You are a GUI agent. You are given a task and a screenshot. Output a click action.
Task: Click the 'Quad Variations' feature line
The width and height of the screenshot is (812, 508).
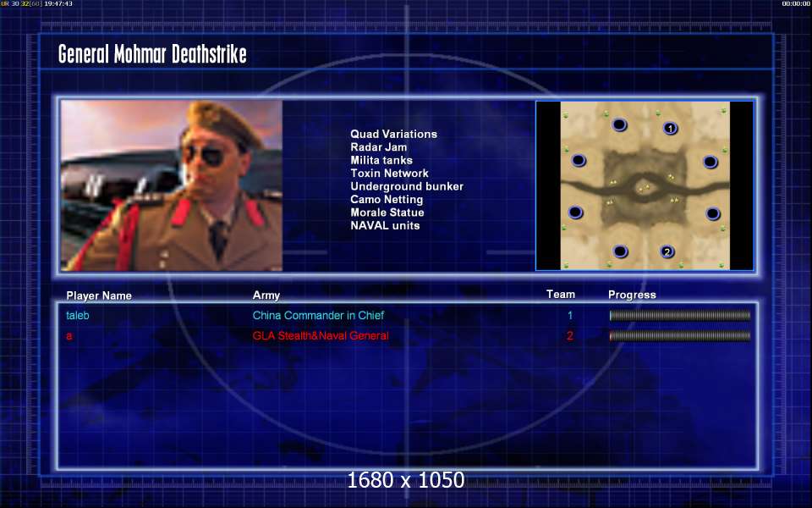point(393,135)
